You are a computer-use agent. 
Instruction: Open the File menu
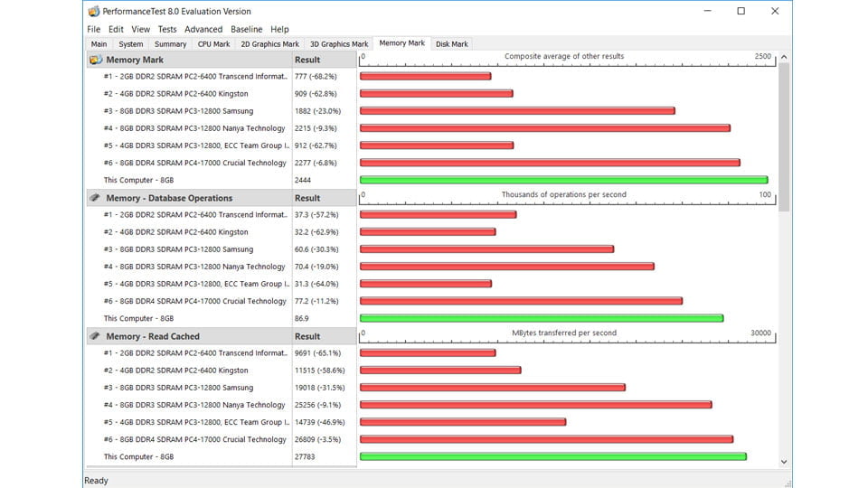point(94,29)
